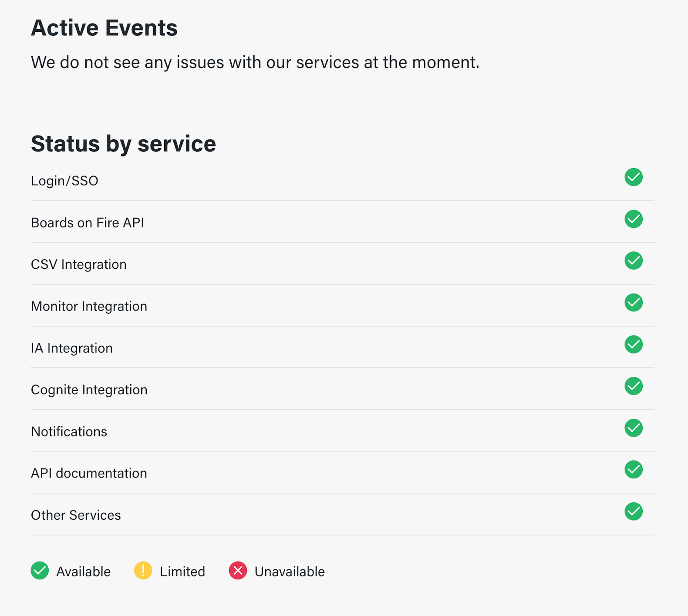Click Cognite Integration status checkmark icon
Image resolution: width=688 pixels, height=616 pixels.
pos(633,386)
